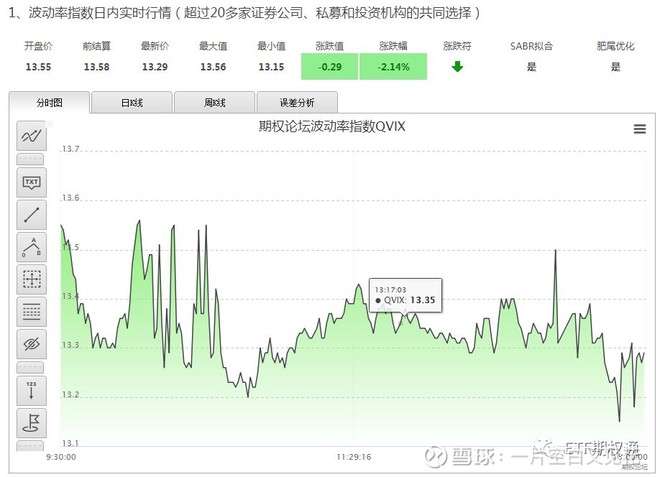Click the latest price 13.29
660x477 pixels.
point(155,67)
